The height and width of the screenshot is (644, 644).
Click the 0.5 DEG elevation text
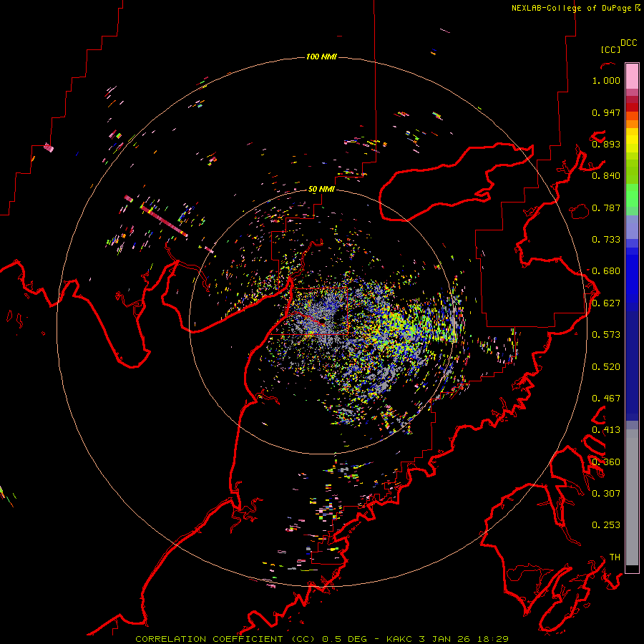[x=345, y=639]
